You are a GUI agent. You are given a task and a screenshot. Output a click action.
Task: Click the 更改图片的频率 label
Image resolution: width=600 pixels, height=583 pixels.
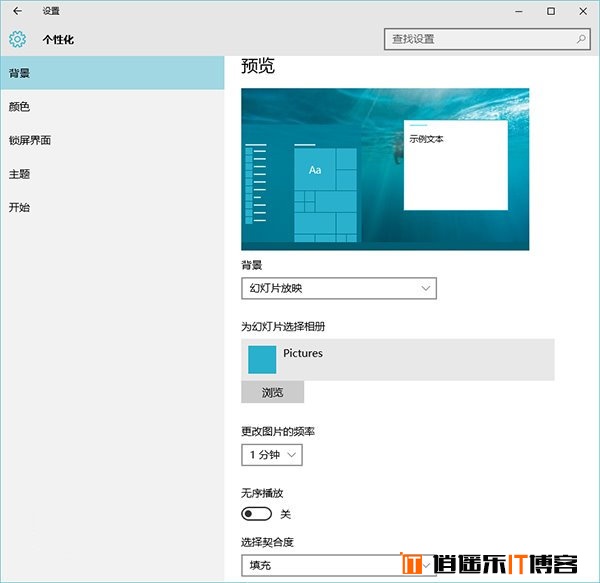[x=278, y=432]
